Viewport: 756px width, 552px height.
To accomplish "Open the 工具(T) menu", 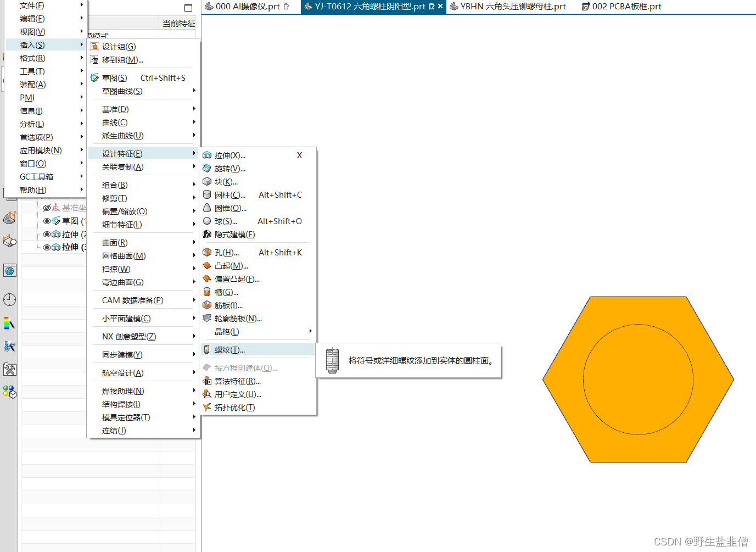I will [x=45, y=71].
